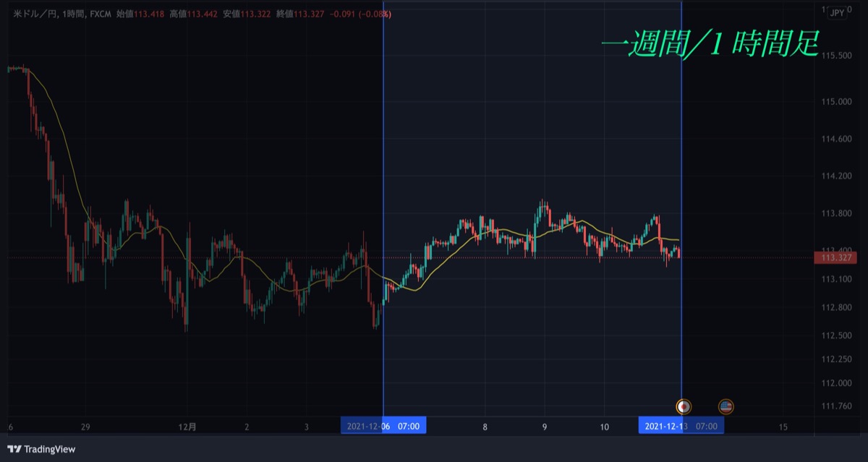868x462 pixels.
Task: Click the 113.800 price axis label
Action: [x=835, y=213]
